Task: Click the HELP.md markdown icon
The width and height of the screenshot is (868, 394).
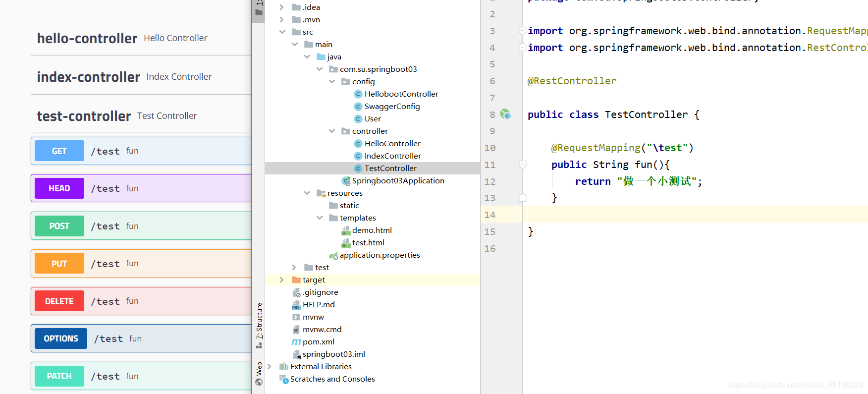Action: (296, 305)
